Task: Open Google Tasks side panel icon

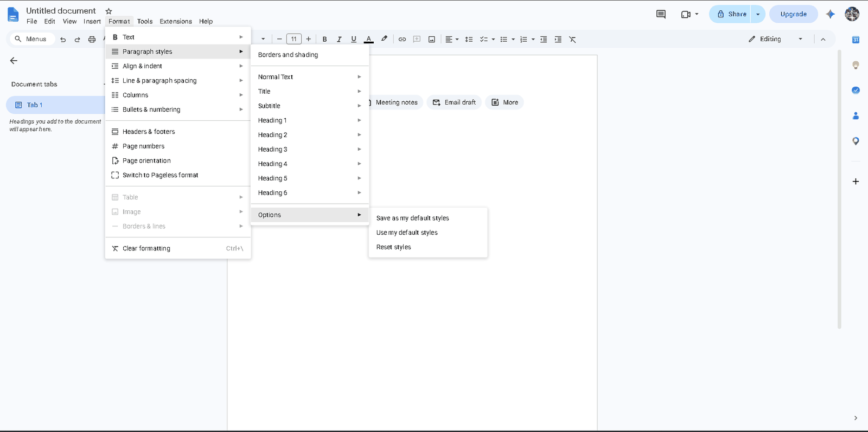Action: point(856,90)
